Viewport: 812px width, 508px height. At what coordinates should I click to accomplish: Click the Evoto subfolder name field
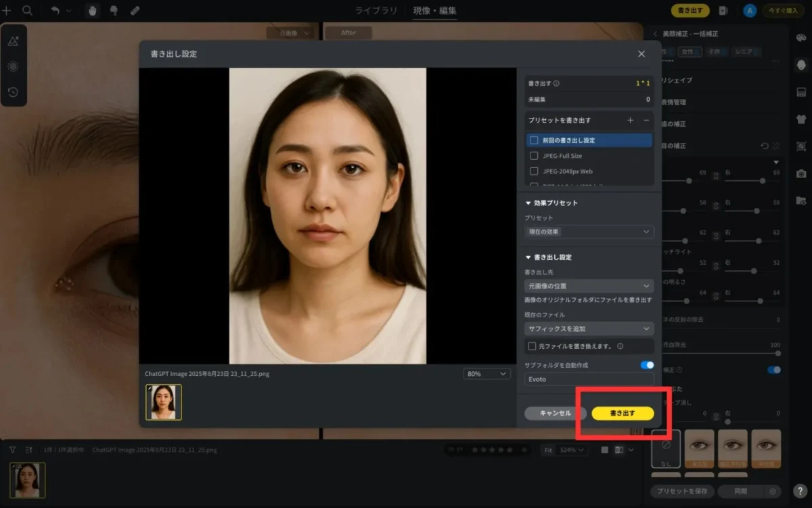pyautogui.click(x=589, y=379)
